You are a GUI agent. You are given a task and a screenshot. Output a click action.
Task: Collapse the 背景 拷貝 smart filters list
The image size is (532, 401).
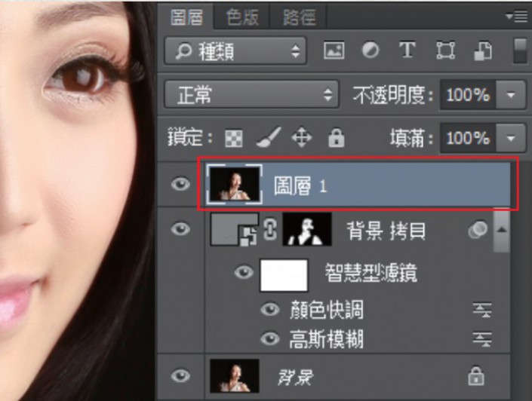[x=502, y=230]
